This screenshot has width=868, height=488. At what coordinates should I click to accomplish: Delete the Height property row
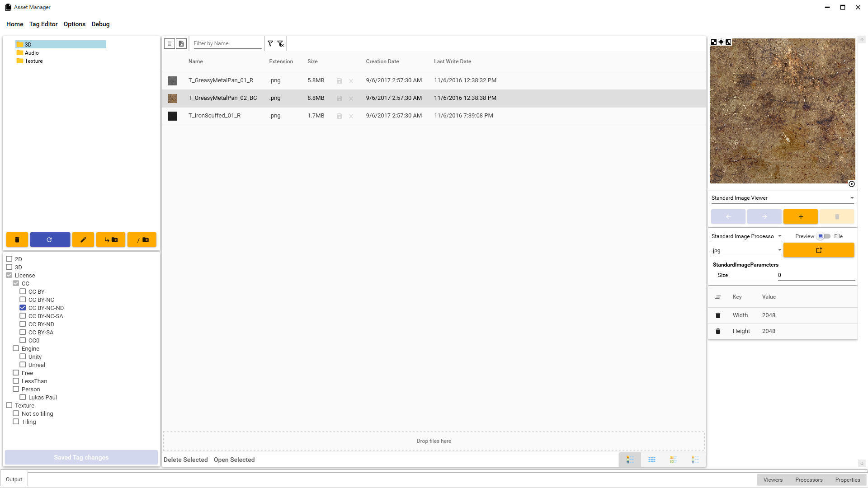click(x=718, y=331)
